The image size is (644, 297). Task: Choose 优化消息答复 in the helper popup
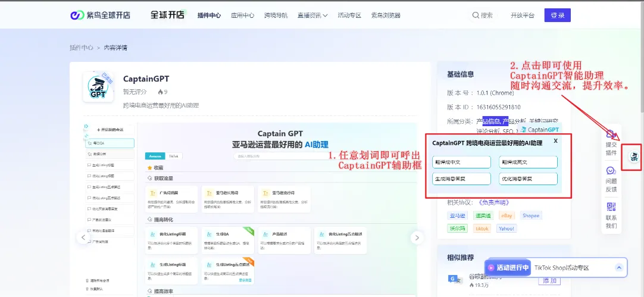coord(528,179)
